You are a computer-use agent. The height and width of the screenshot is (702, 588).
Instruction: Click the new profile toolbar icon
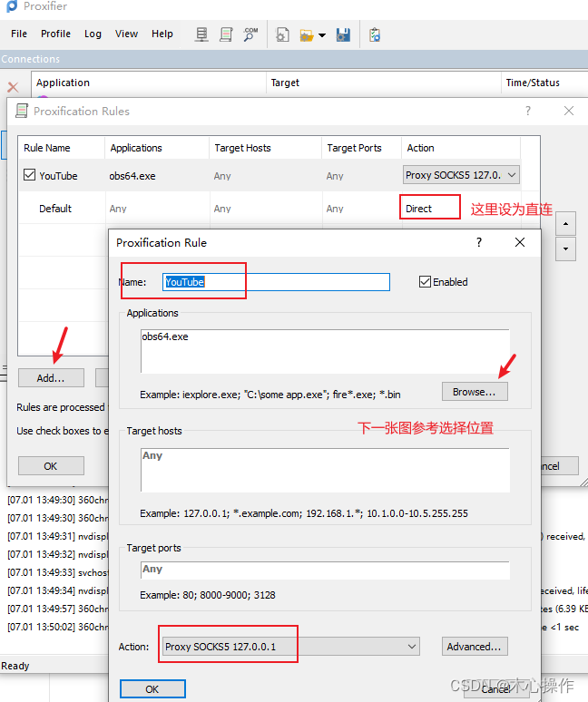pyautogui.click(x=282, y=34)
